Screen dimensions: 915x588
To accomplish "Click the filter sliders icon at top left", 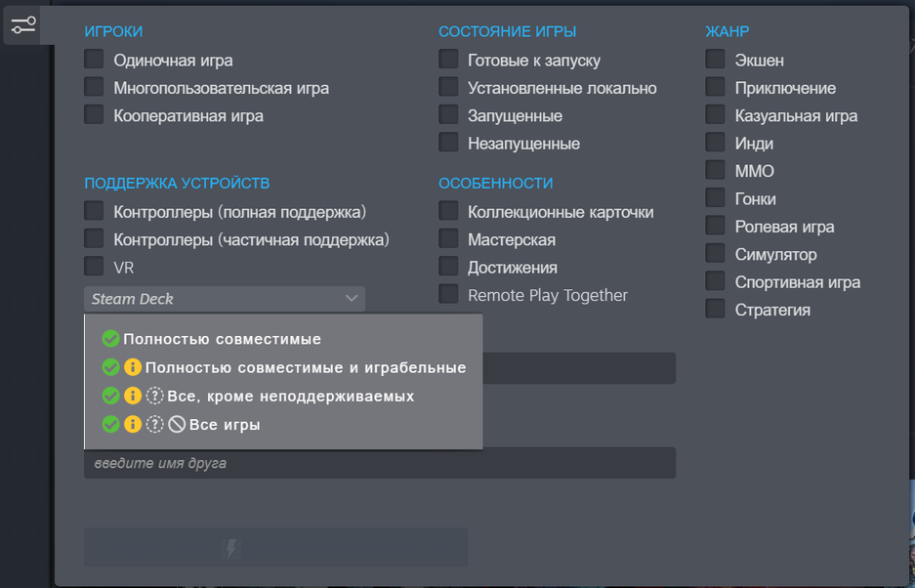I will [23, 25].
